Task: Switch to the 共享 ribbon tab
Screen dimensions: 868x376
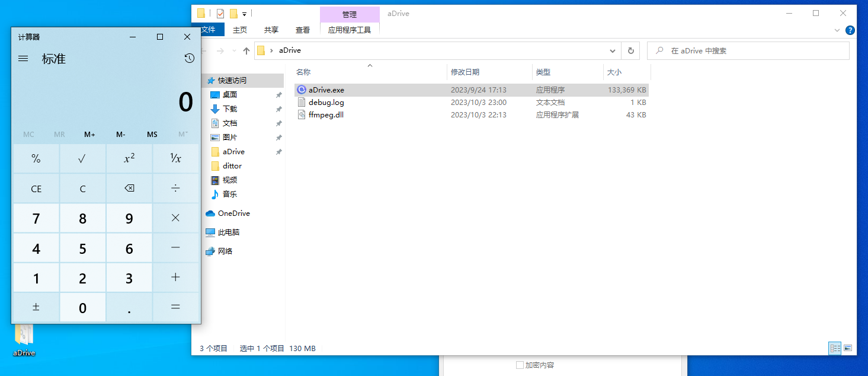Action: [x=271, y=30]
